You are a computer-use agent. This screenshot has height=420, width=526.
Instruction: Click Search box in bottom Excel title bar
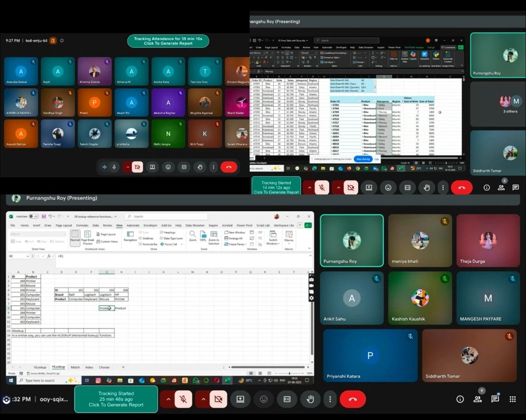[x=166, y=217]
